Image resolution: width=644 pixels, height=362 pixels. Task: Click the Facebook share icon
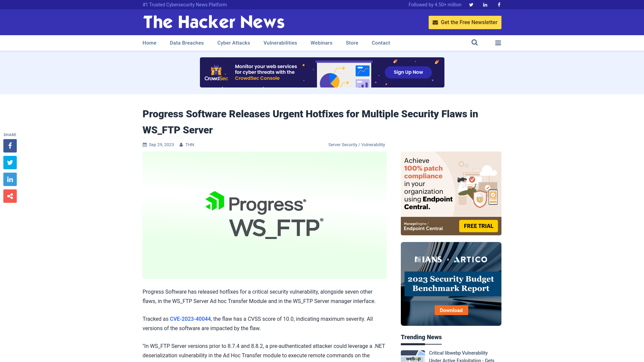click(x=10, y=145)
